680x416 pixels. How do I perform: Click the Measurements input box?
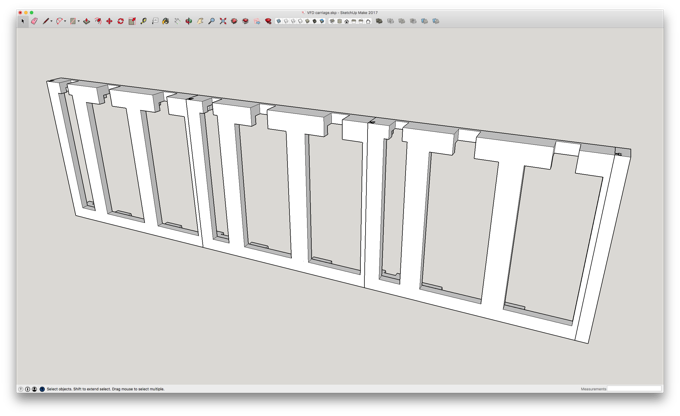[x=634, y=389]
